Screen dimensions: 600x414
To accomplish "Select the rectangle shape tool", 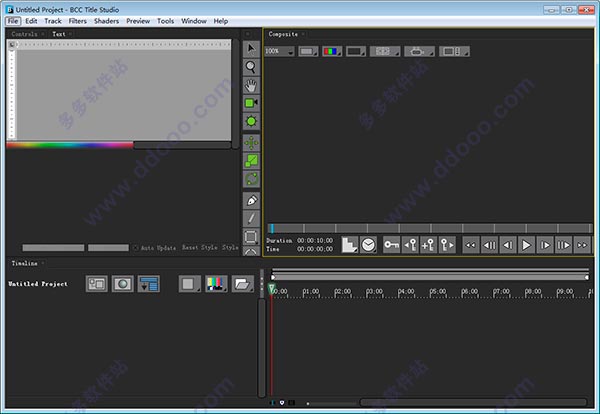I will tap(251, 237).
